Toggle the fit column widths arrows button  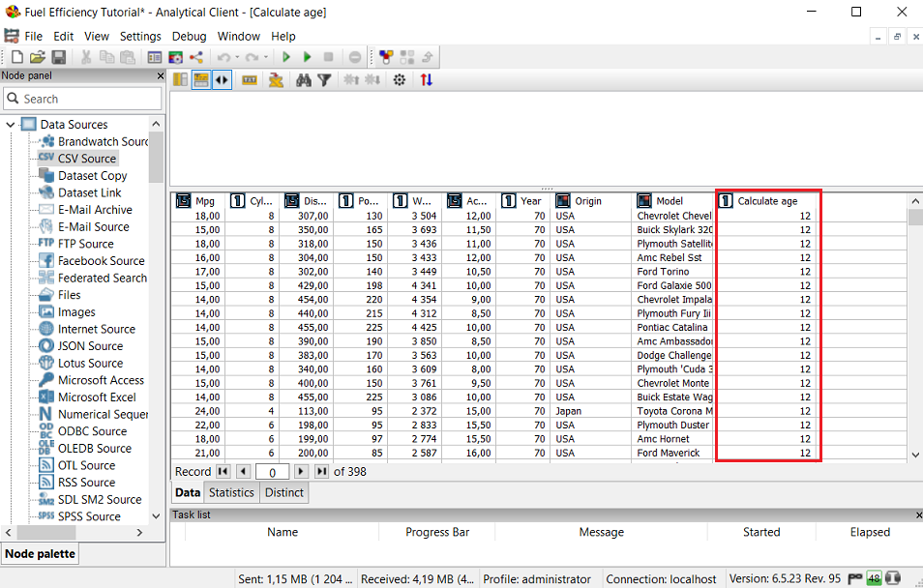223,80
